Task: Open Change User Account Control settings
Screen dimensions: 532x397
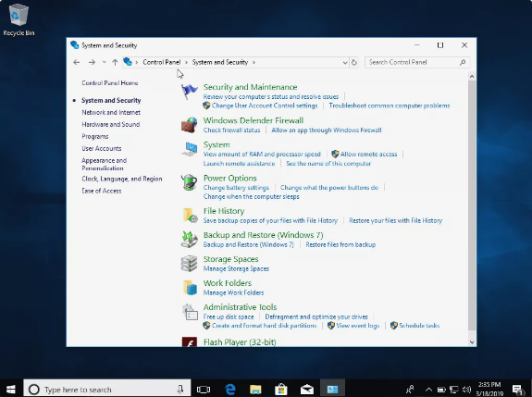Action: tap(265, 105)
